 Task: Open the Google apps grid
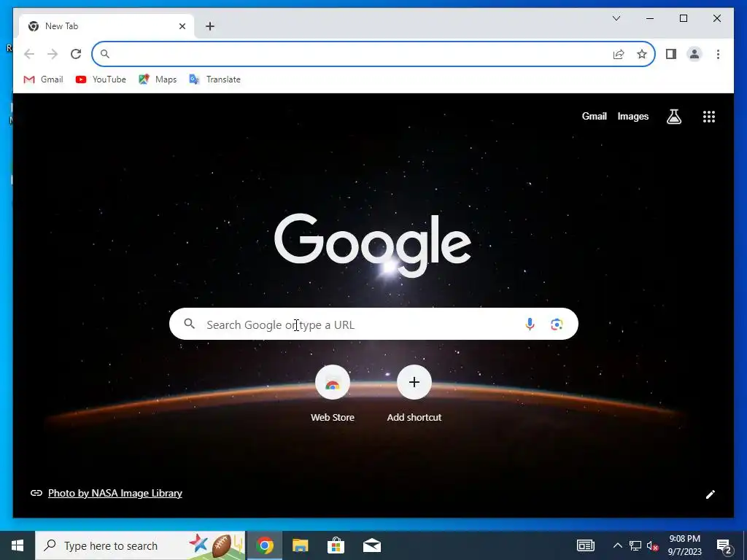coord(709,117)
